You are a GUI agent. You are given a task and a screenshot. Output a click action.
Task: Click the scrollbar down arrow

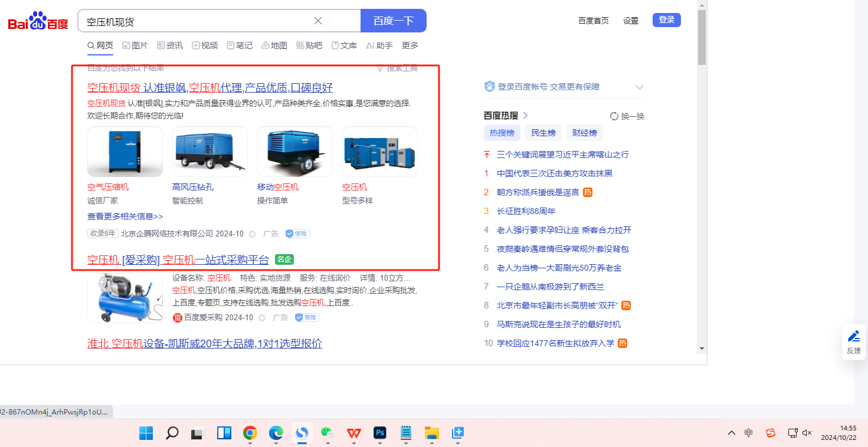pos(702,348)
